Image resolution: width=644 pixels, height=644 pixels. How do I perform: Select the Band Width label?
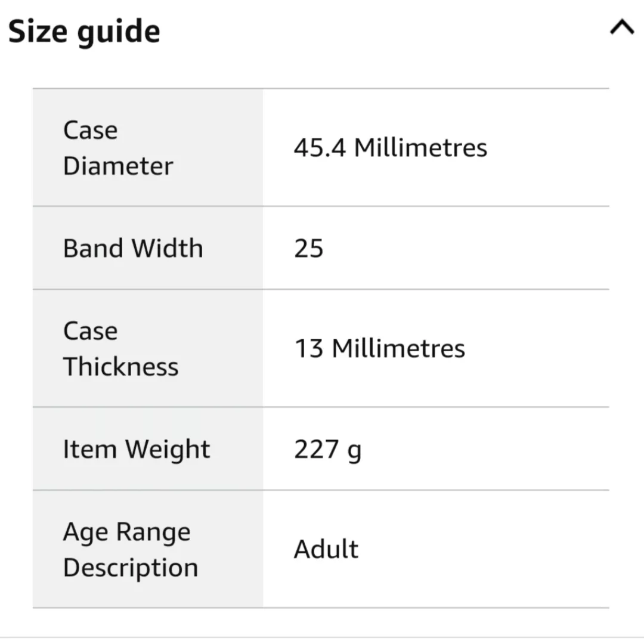click(x=133, y=248)
